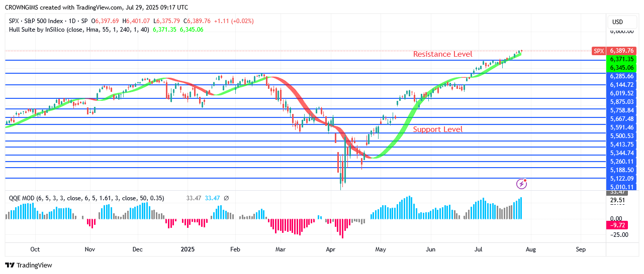Screen dimensions: 644x274
Task: Click the green 6,371.35 Hull value label
Action: pyautogui.click(x=622, y=59)
